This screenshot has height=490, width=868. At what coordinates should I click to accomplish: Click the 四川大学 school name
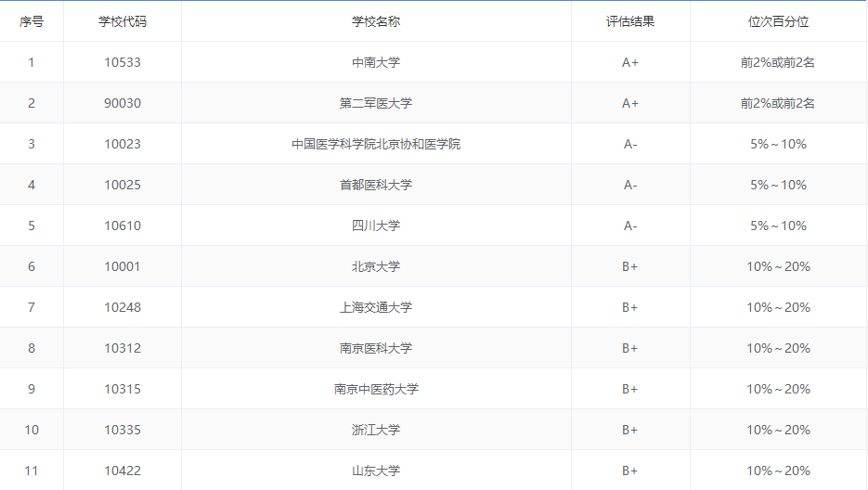376,226
